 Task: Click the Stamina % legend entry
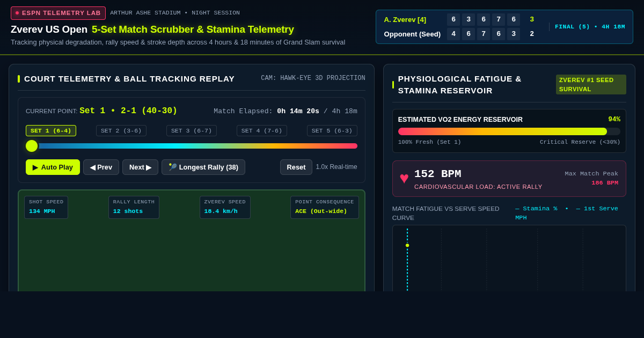coord(536,208)
